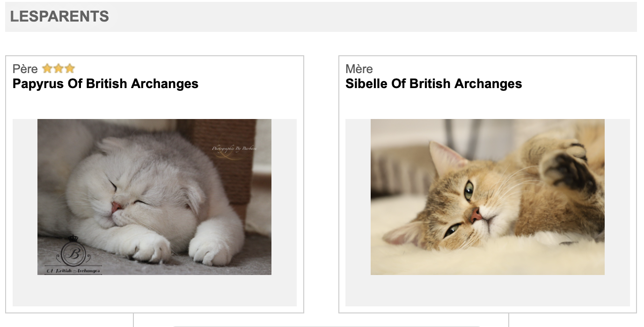Click the Père label
The height and width of the screenshot is (327, 644).
click(x=25, y=69)
